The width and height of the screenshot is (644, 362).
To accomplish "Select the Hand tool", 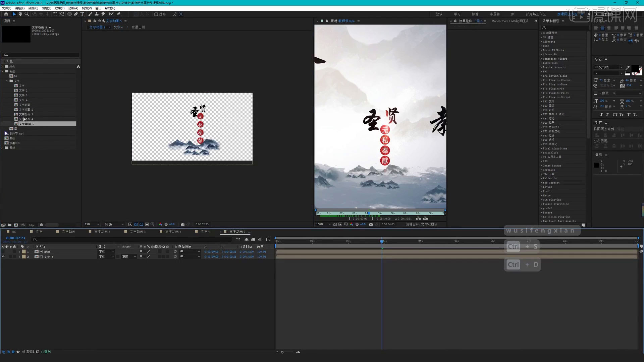I will coord(20,14).
